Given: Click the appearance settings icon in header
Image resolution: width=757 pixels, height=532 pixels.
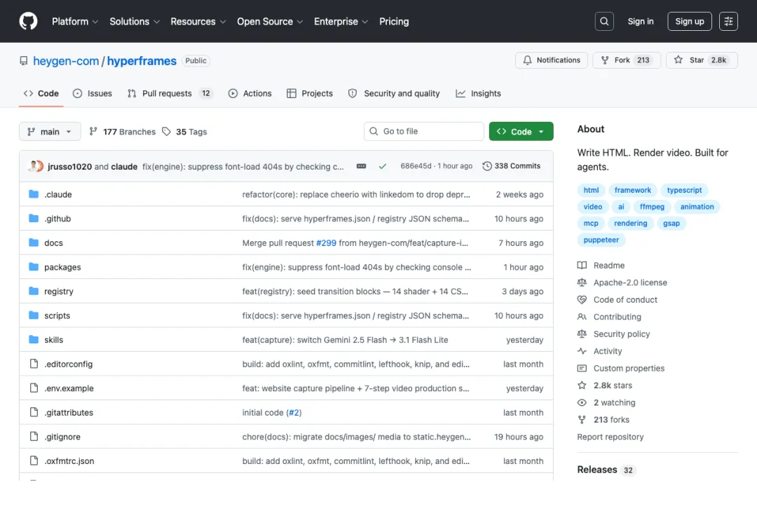Looking at the screenshot, I should click(x=729, y=21).
